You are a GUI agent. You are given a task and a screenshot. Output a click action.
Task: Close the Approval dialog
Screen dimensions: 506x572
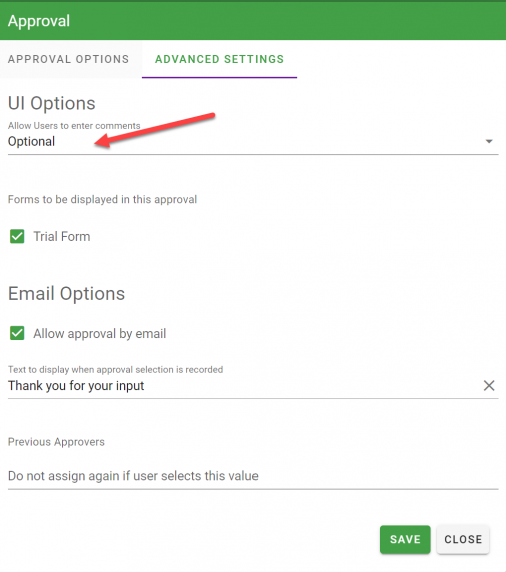(x=463, y=539)
